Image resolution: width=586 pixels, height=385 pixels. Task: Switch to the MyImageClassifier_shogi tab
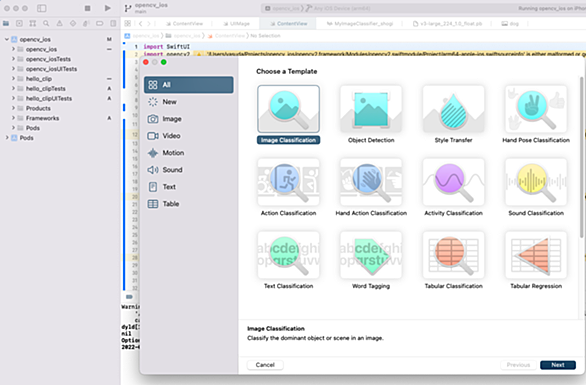(360, 24)
